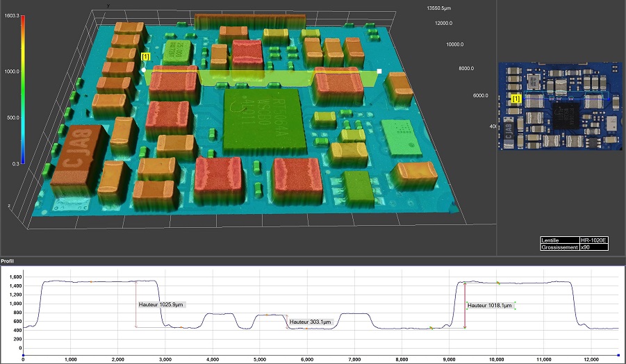
Task: Click the red vertical height measurement arrow
Action: click(464, 306)
